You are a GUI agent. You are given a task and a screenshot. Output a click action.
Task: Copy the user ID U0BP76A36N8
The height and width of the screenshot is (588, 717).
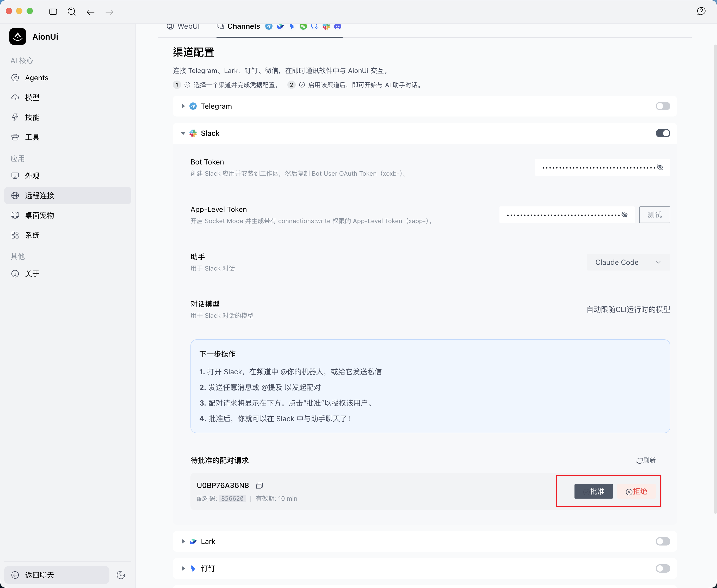tap(259, 486)
